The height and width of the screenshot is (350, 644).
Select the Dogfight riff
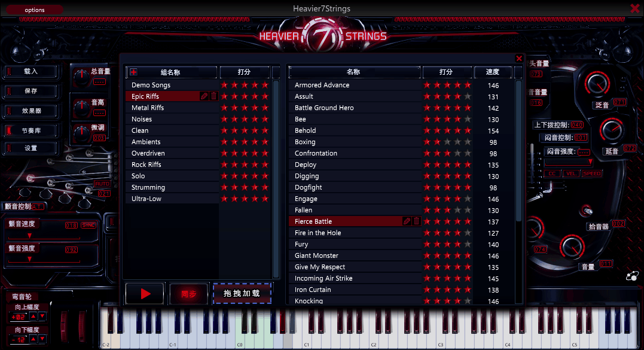click(x=355, y=187)
